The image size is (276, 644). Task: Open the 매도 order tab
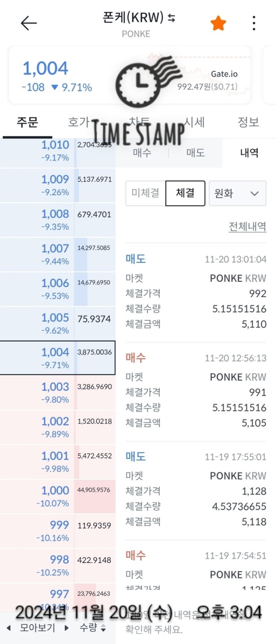(x=195, y=153)
